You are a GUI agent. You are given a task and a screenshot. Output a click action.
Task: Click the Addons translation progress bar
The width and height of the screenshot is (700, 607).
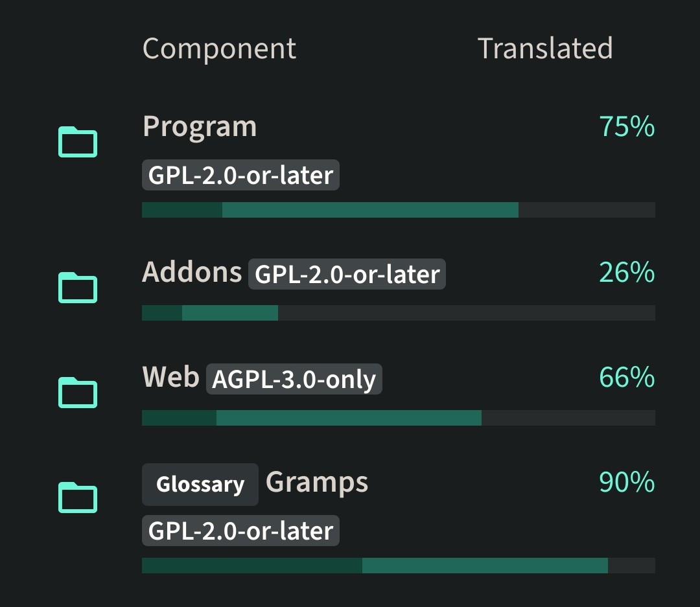click(399, 313)
